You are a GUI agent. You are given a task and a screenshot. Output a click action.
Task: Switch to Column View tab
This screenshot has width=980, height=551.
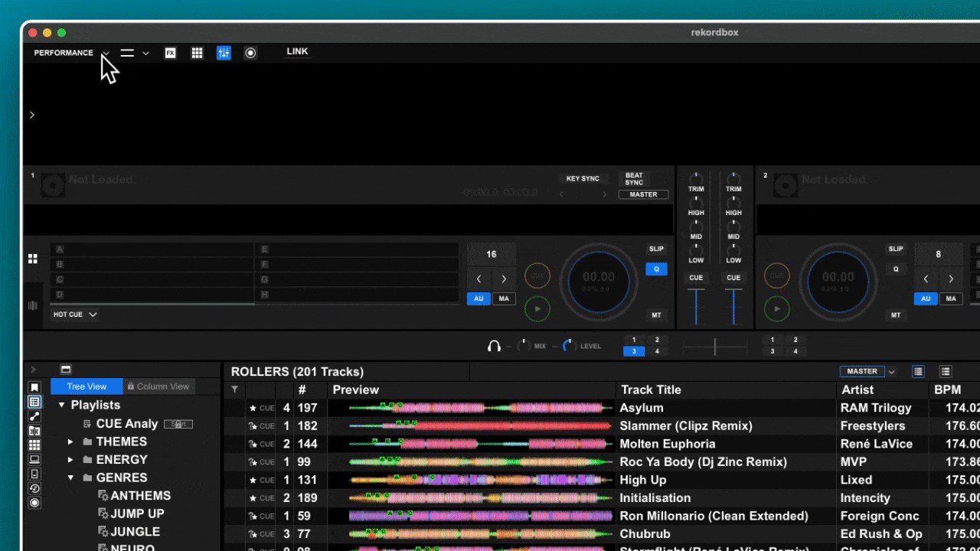pos(158,386)
